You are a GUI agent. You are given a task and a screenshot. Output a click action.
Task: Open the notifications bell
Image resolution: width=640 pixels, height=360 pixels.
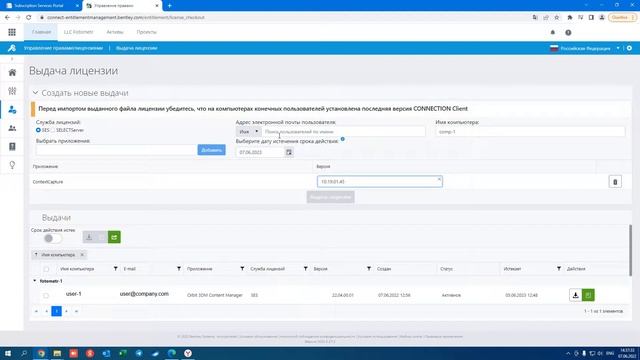click(553, 32)
